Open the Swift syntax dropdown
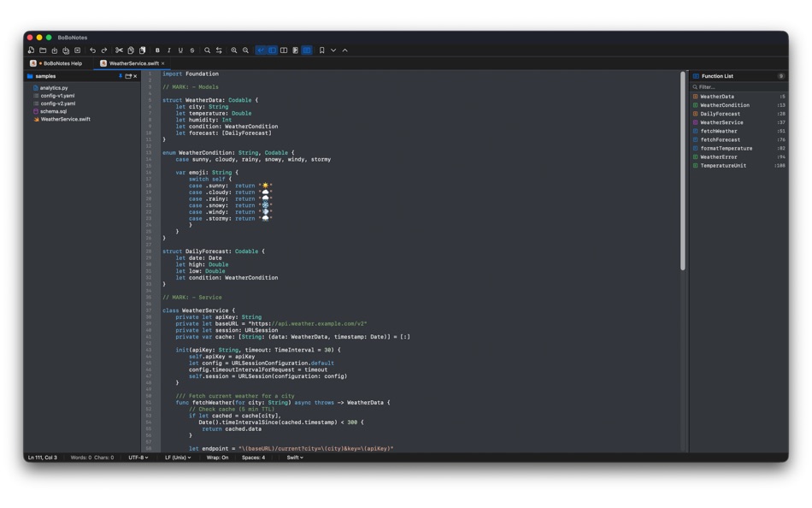The image size is (812, 508). (x=293, y=458)
